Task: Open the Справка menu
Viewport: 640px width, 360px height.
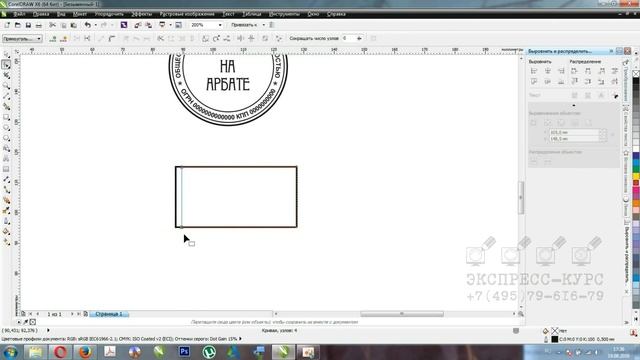Action: pyautogui.click(x=336, y=14)
